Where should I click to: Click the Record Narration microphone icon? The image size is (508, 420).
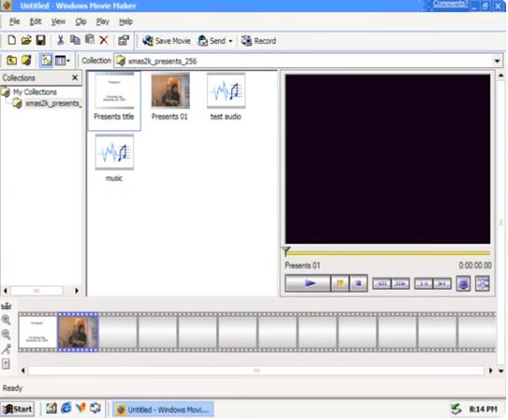[x=7, y=349]
